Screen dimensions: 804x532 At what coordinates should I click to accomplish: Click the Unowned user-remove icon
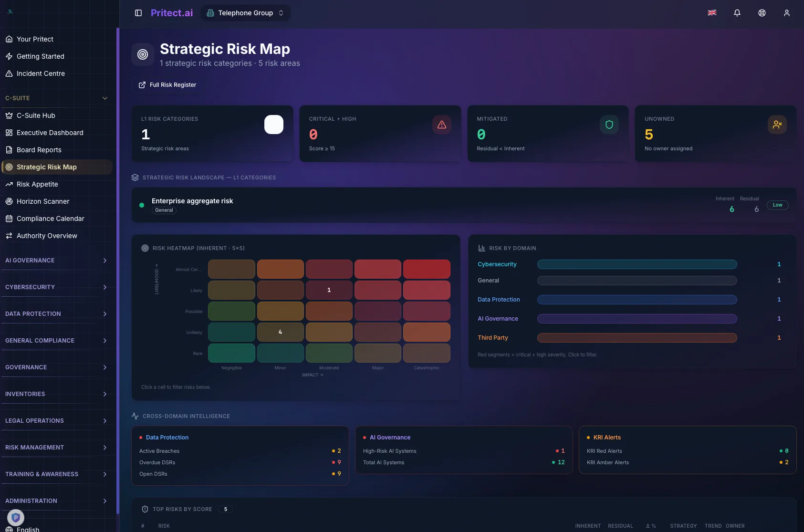point(777,125)
